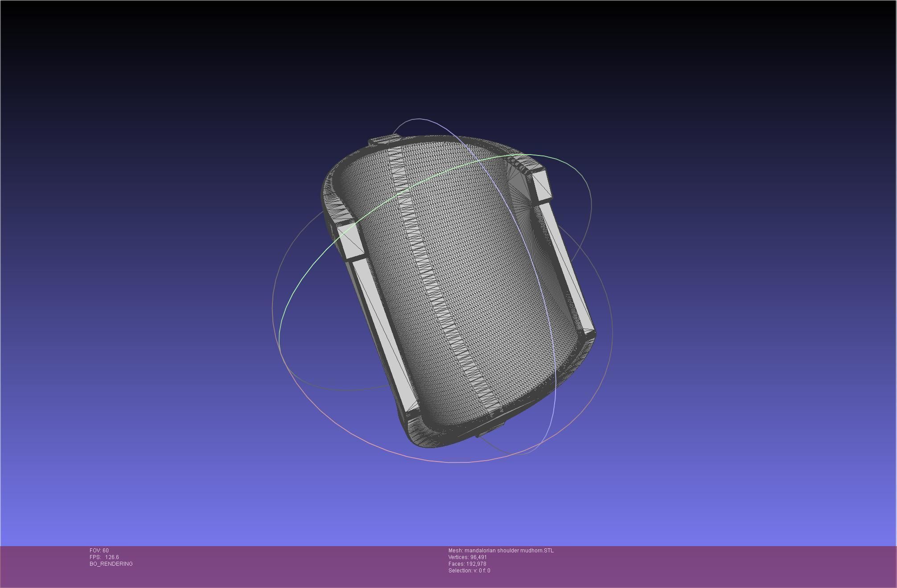Click the FPS counter text
The width and height of the screenshot is (897, 588).
[x=104, y=557]
